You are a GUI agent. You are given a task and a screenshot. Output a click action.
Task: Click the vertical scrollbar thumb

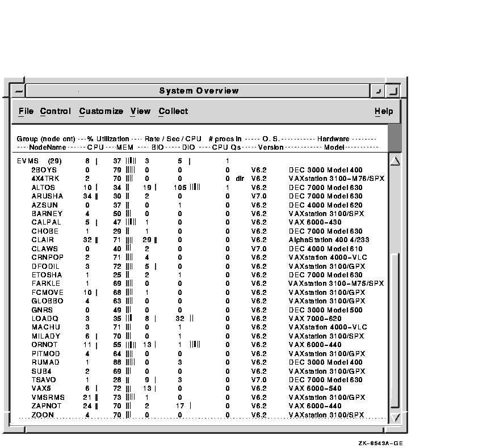click(396, 329)
